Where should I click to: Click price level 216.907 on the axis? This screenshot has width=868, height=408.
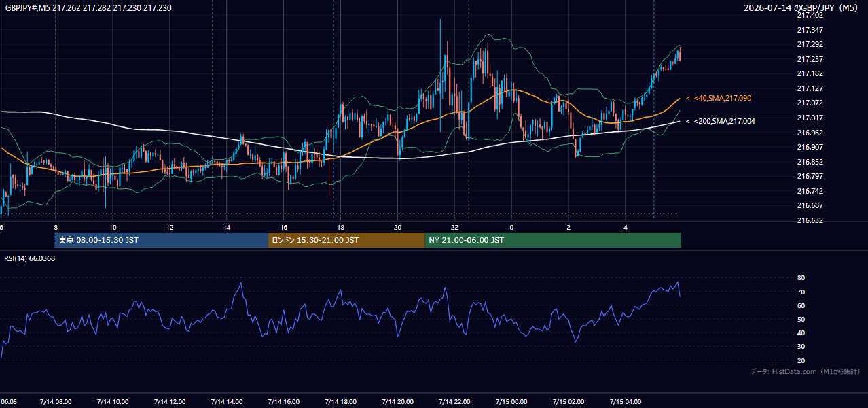tap(810, 147)
